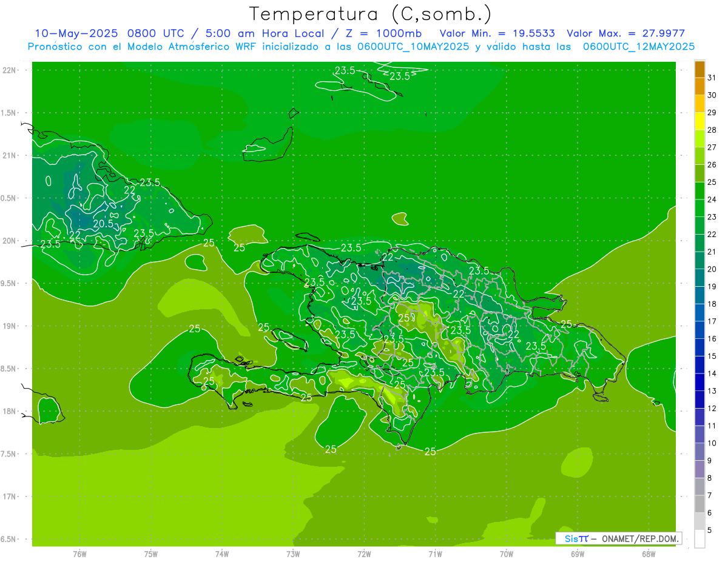The image size is (728, 562).
Task: Click the white swatch below 5 on the scale
Action: (x=699, y=539)
